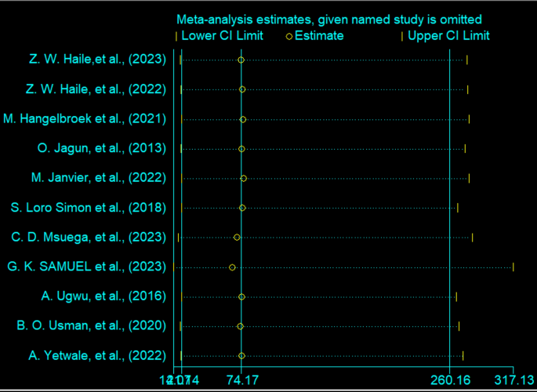This screenshot has width=537, height=392.
Task: Click the Upper CI Limit legend entry
Action: coord(445,36)
